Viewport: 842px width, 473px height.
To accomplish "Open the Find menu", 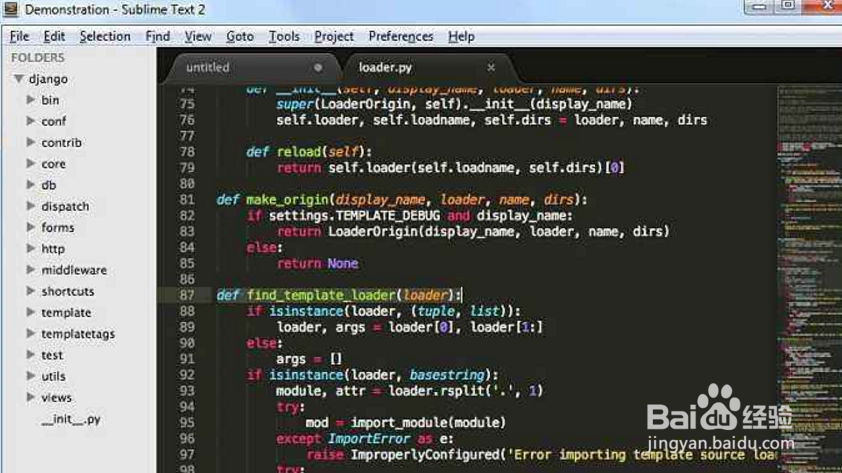I will click(x=157, y=37).
